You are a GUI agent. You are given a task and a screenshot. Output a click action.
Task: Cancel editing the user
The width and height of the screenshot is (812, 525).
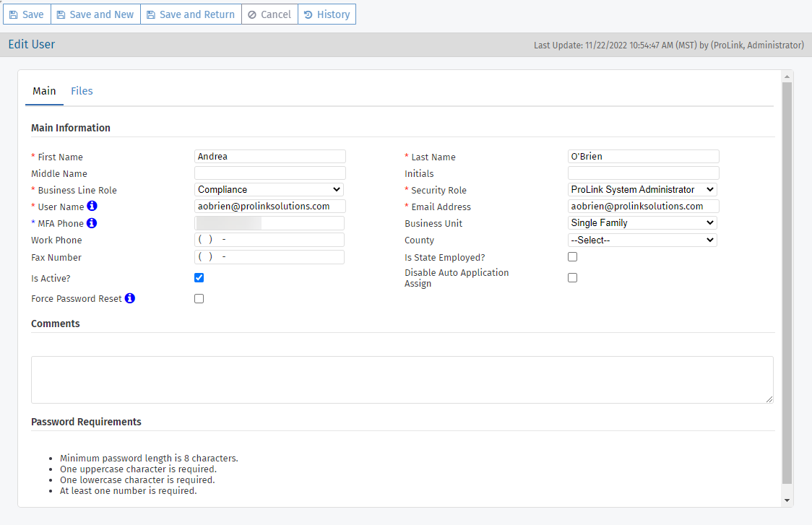(269, 14)
